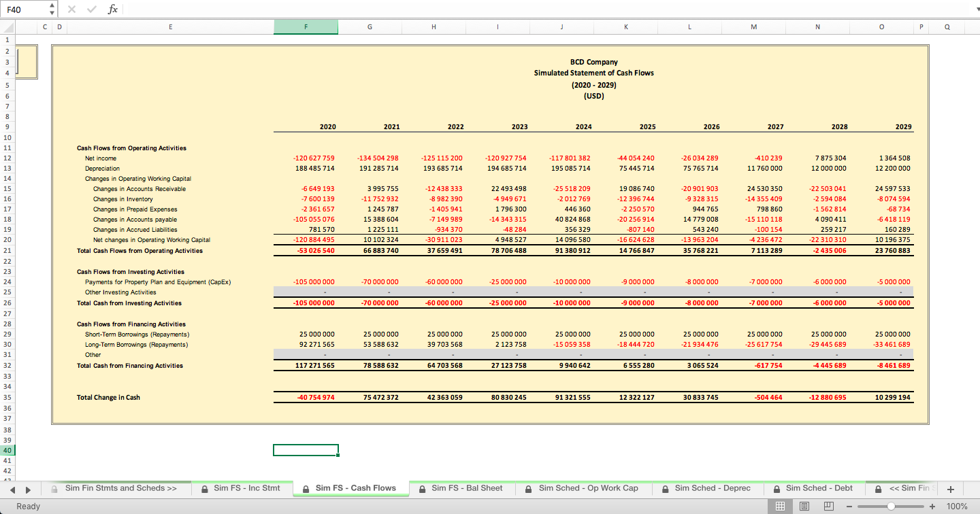Click the cancel entry X icon
This screenshot has height=514, width=980.
coord(72,9)
